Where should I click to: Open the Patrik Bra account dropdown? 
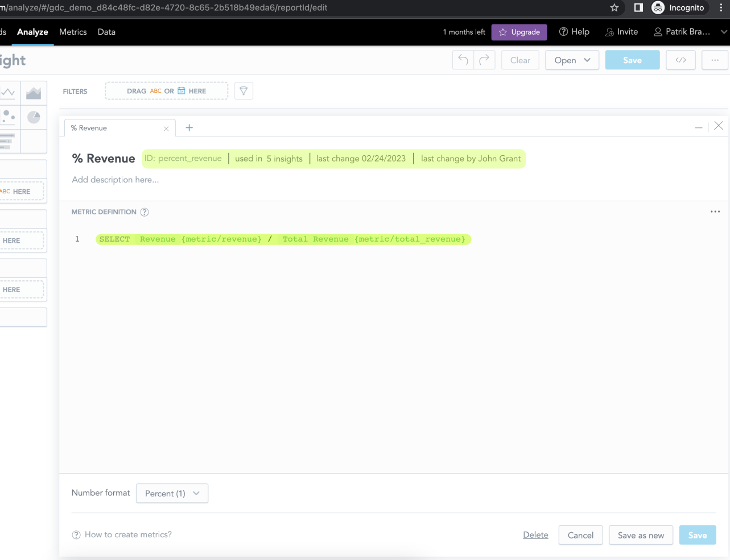click(684, 32)
